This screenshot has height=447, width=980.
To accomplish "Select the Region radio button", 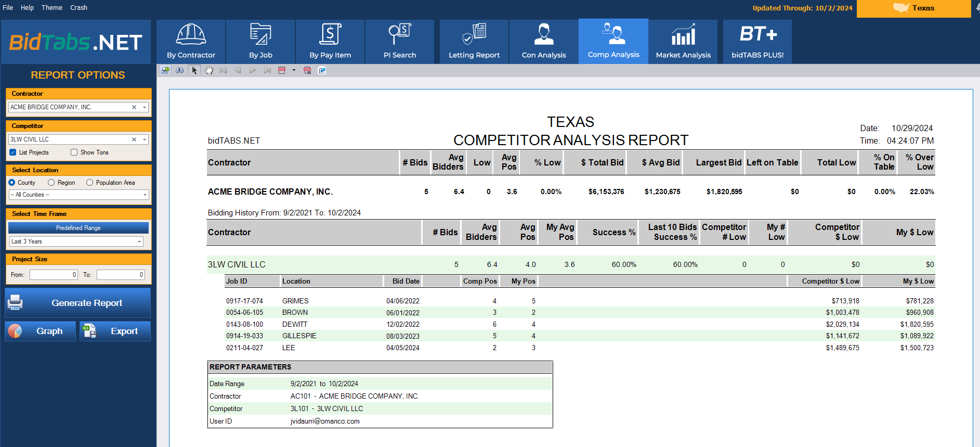I will (51, 183).
